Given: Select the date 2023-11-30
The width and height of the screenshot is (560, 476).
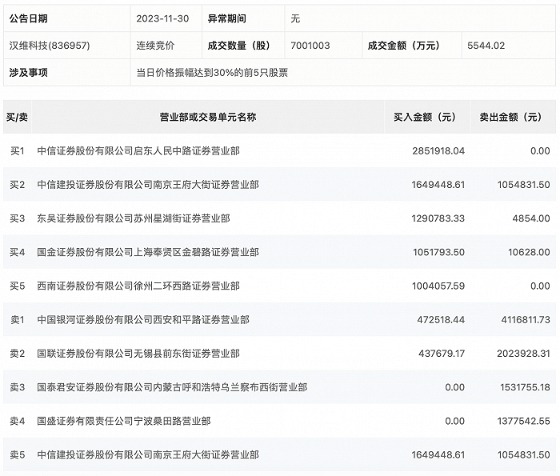Looking at the screenshot, I should [162, 18].
